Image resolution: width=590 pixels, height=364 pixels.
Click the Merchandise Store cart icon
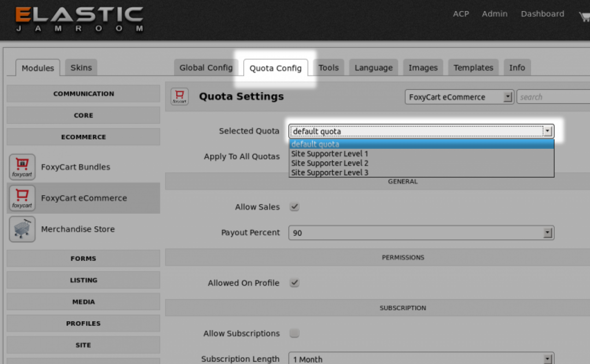click(22, 229)
